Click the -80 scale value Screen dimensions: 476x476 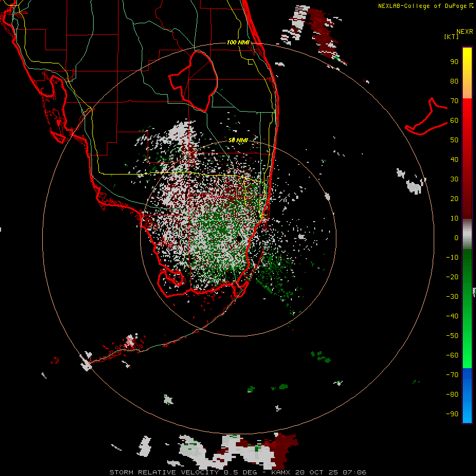point(452,395)
